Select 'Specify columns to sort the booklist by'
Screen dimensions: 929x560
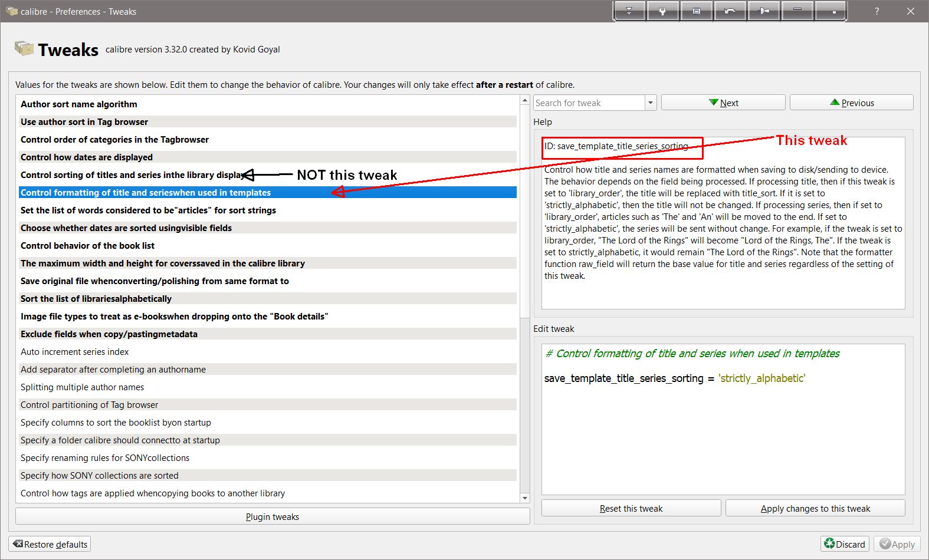pyautogui.click(x=268, y=423)
